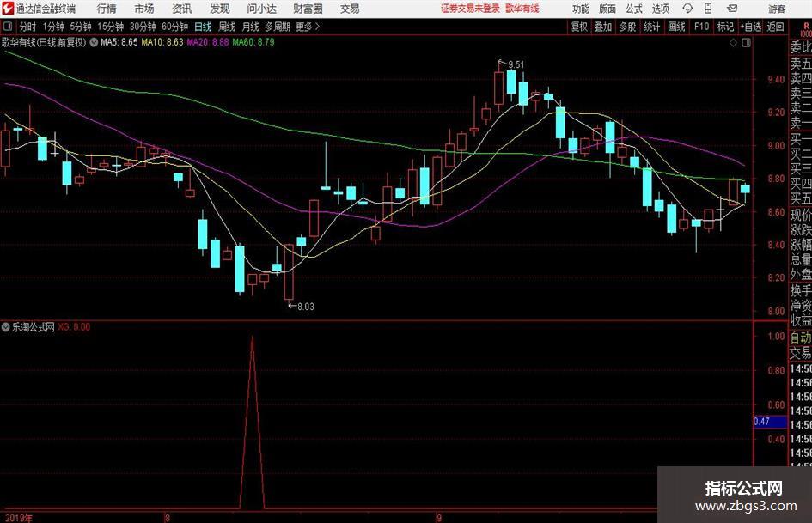Open the 问小达 menu

click(261, 9)
